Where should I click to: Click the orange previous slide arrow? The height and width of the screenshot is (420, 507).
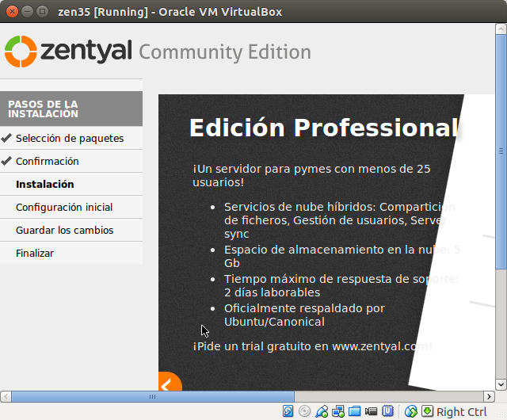click(x=170, y=382)
